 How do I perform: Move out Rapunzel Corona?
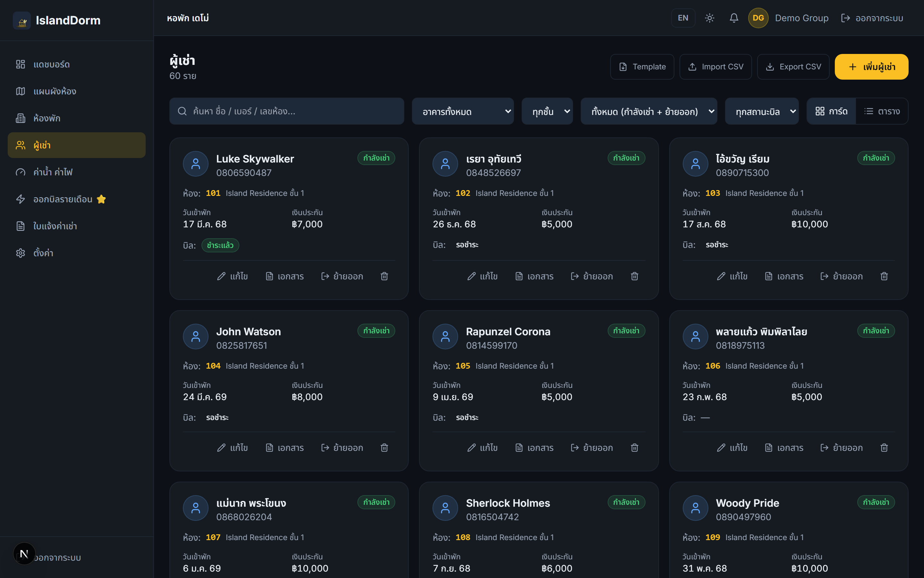[592, 448]
